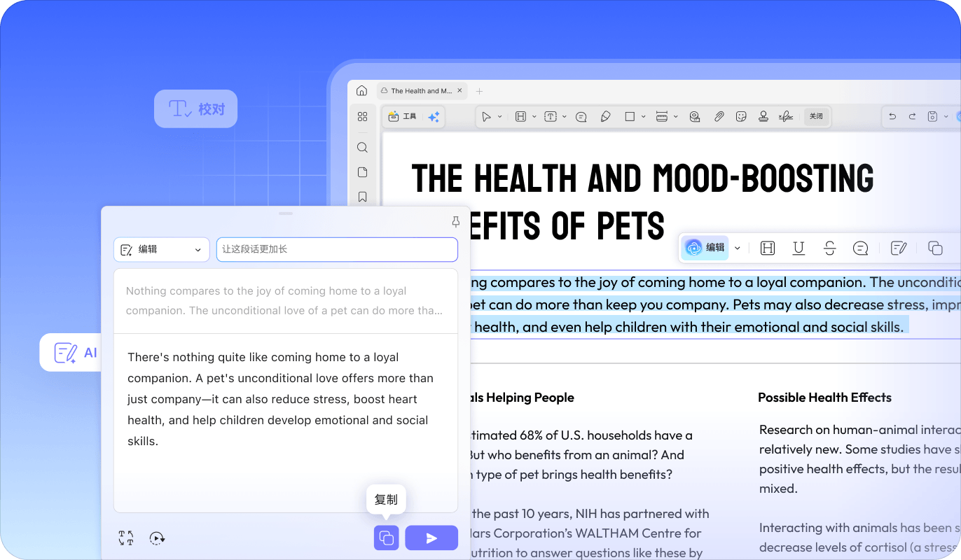Viewport: 961px width, 560px height.
Task: Select the pencil drawing tool
Action: [606, 117]
